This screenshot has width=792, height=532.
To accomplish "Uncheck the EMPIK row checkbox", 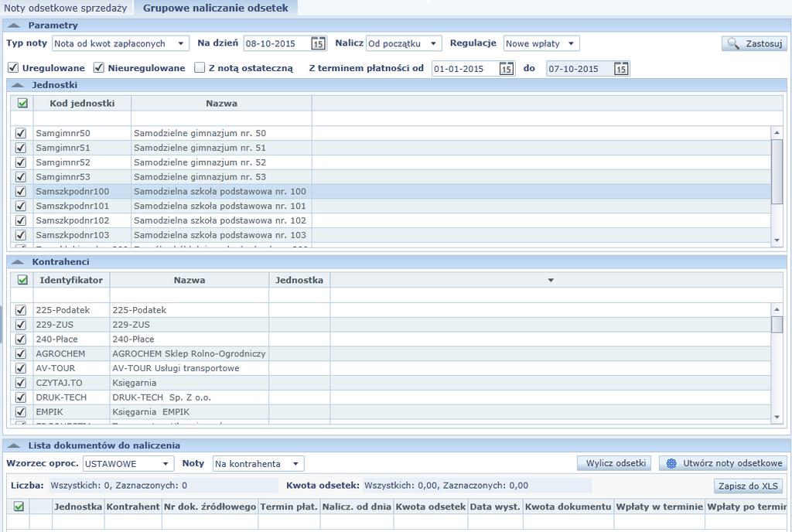I will click(21, 412).
